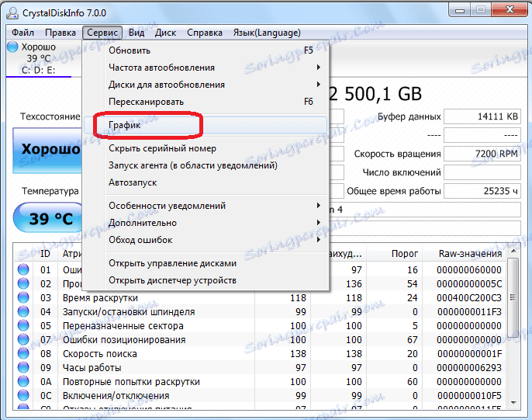Open the Диск menu
The width and height of the screenshot is (532, 420).
(x=165, y=33)
